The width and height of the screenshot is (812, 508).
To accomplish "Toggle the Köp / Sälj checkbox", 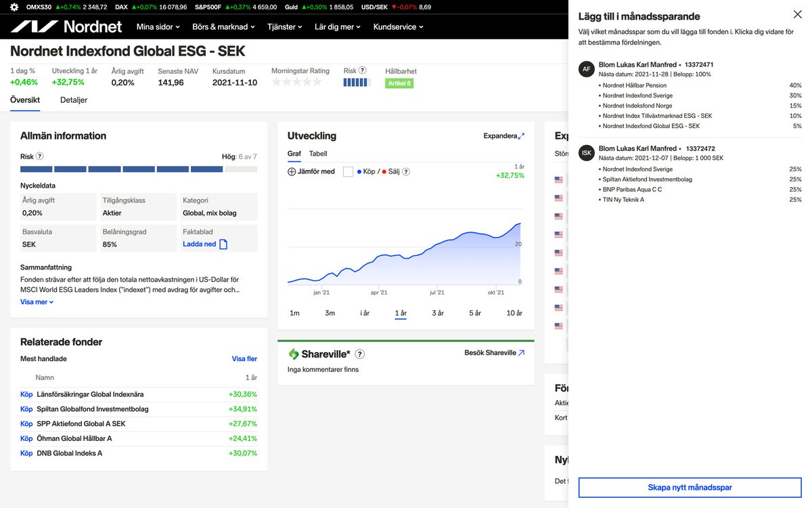I will 348,171.
